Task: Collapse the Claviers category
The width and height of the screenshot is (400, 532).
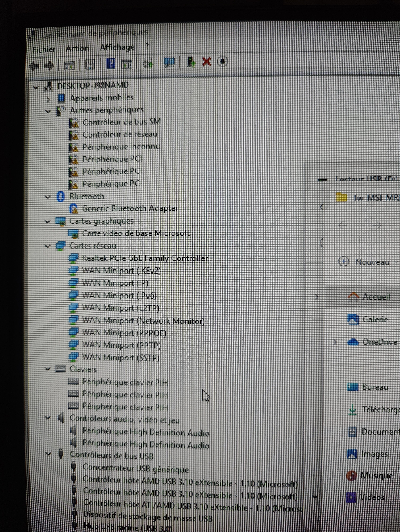Action: click(48, 369)
